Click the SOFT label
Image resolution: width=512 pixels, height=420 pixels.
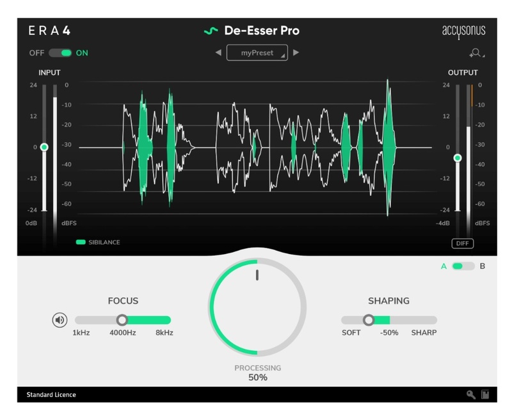pyautogui.click(x=351, y=333)
